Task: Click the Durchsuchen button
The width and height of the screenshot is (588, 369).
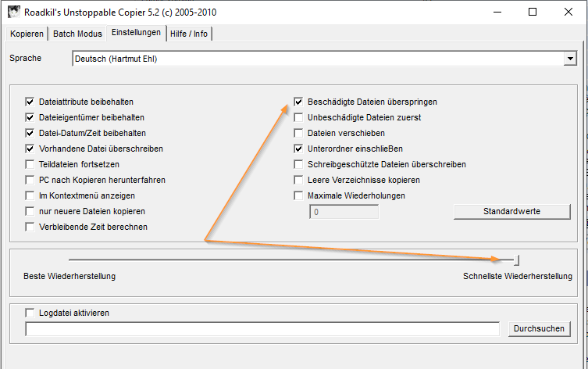Action: tap(540, 329)
